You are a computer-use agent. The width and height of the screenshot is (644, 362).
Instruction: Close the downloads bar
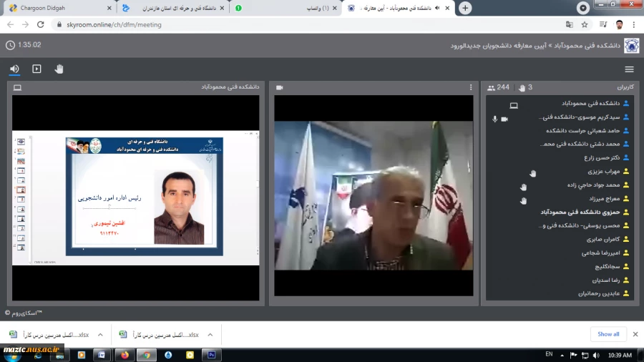(x=635, y=334)
